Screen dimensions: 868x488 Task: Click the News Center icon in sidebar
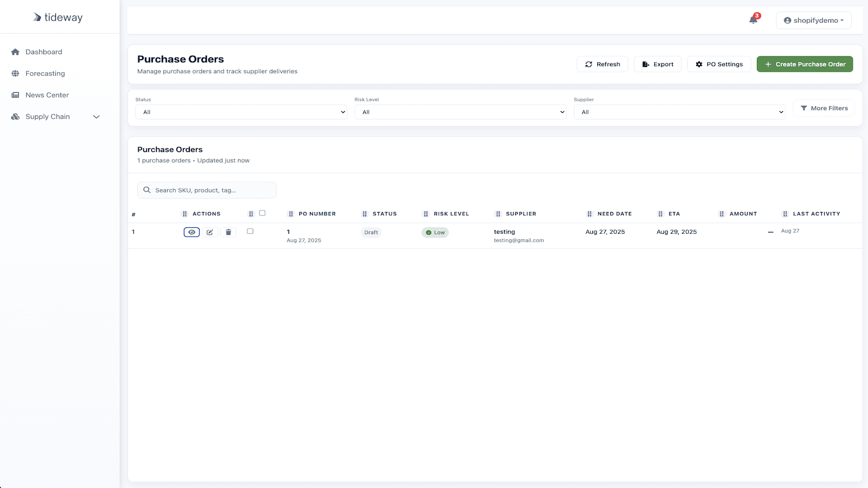click(15, 95)
